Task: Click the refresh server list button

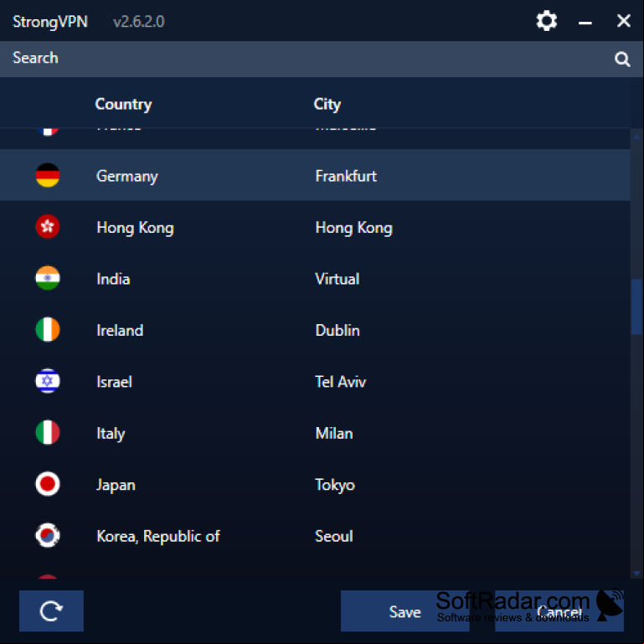Action: (51, 611)
